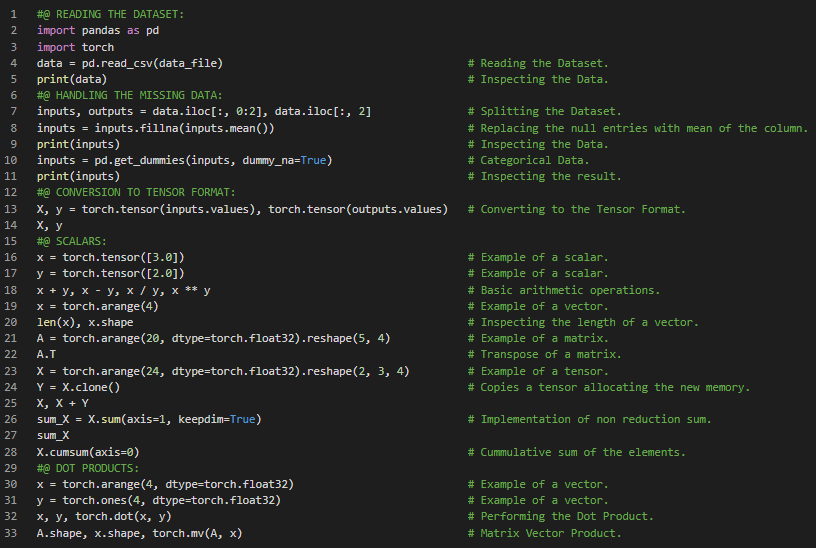Click the "X.cumsum(axis=0)" expression
816x548 pixels.
88,452
